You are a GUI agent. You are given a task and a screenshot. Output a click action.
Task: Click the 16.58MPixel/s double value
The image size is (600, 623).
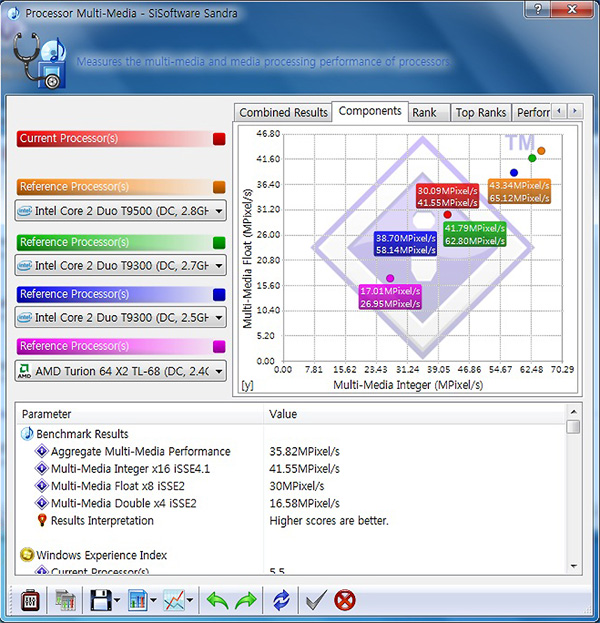coord(304,503)
